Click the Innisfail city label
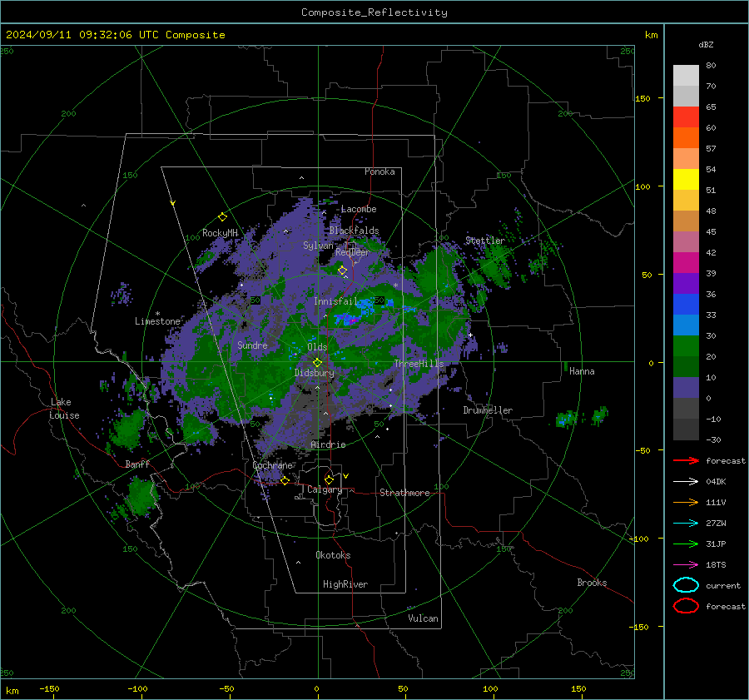This screenshot has width=749, height=700. tap(335, 301)
